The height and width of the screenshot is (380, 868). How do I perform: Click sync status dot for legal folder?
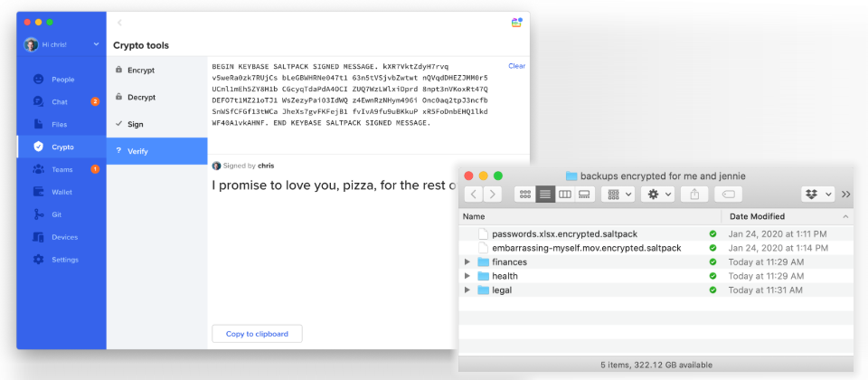tap(713, 290)
